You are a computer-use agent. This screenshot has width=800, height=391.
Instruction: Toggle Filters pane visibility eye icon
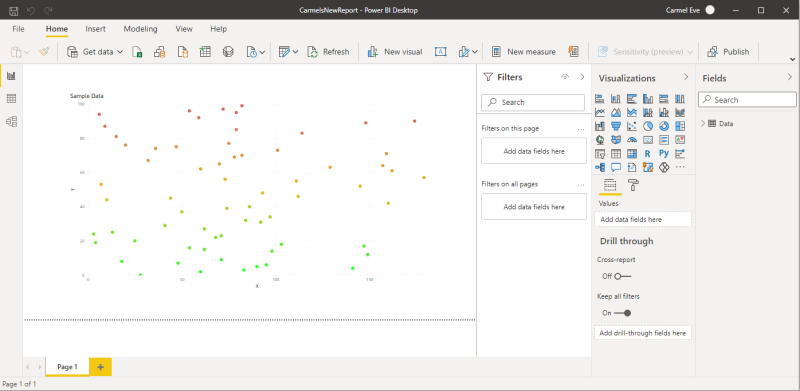tap(565, 77)
